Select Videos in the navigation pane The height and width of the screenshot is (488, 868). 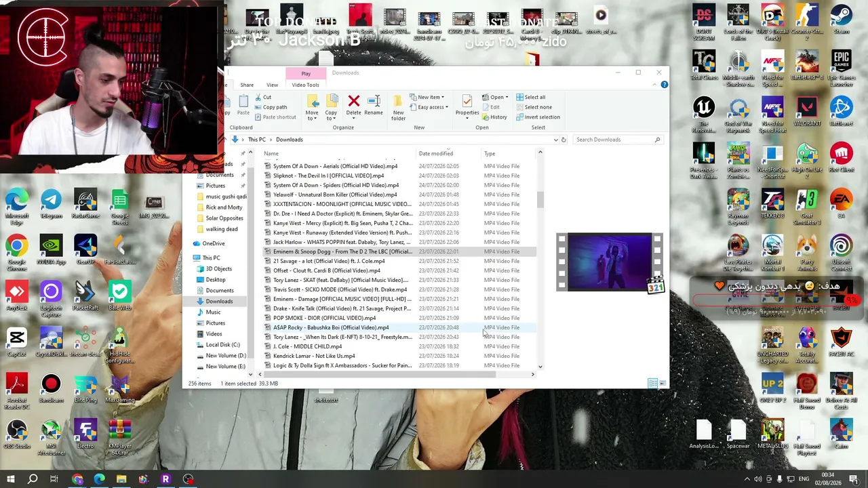click(214, 333)
